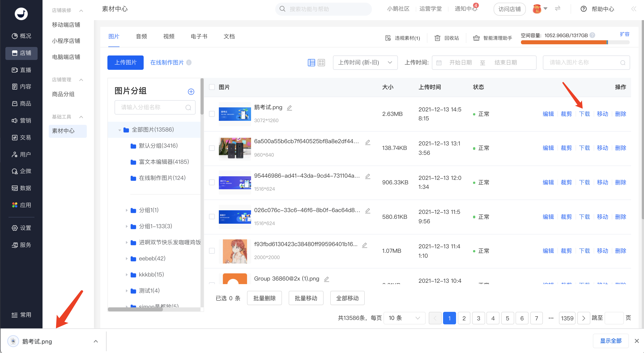The image size is (644, 353).
Task: Collapse the 全部图片(13586) tree node
Action: click(119, 130)
